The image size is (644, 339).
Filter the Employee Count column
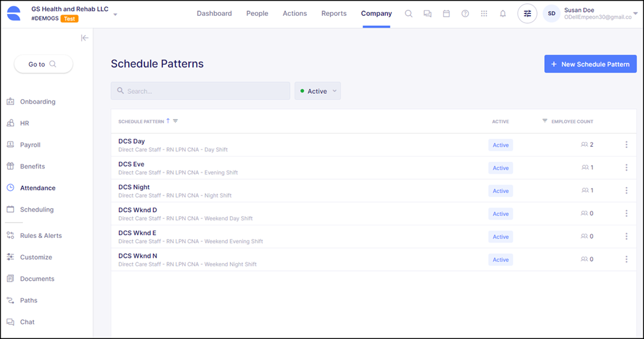coord(545,121)
